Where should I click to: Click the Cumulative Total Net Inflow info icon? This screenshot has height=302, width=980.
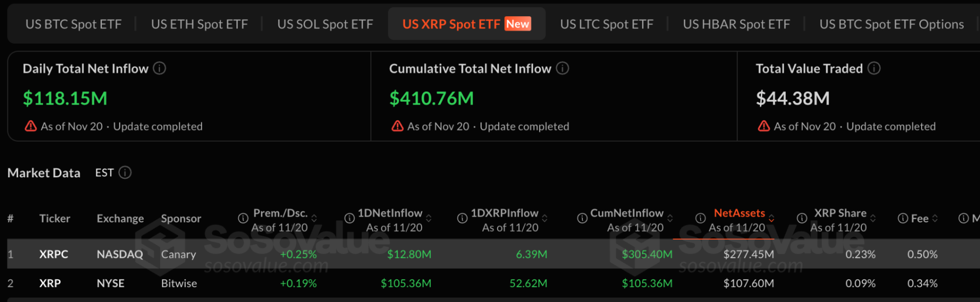click(x=563, y=69)
